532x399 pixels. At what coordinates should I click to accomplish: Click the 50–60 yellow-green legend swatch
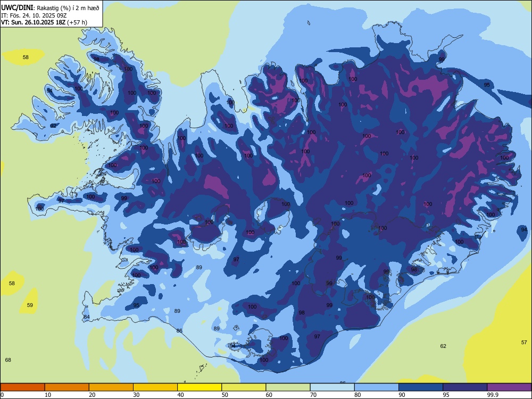[244, 387]
